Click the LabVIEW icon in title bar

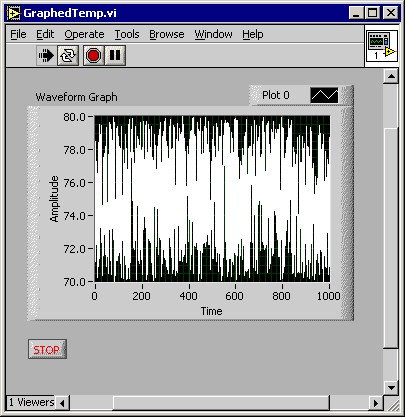(14, 13)
